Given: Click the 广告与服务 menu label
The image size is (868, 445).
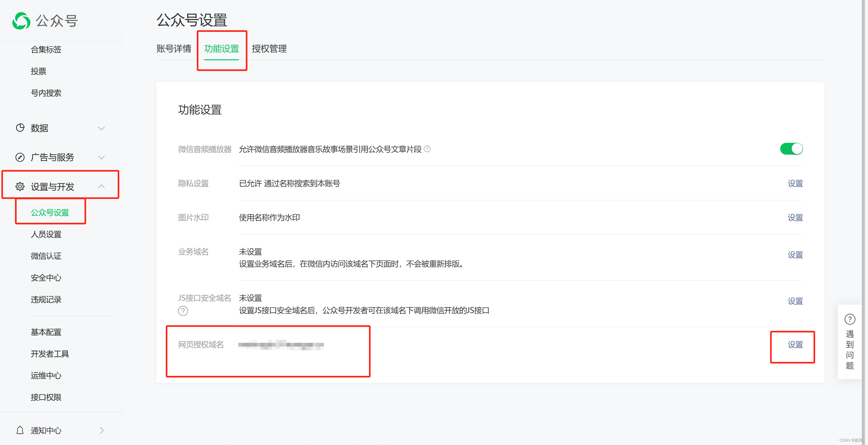Looking at the screenshot, I should tap(52, 157).
